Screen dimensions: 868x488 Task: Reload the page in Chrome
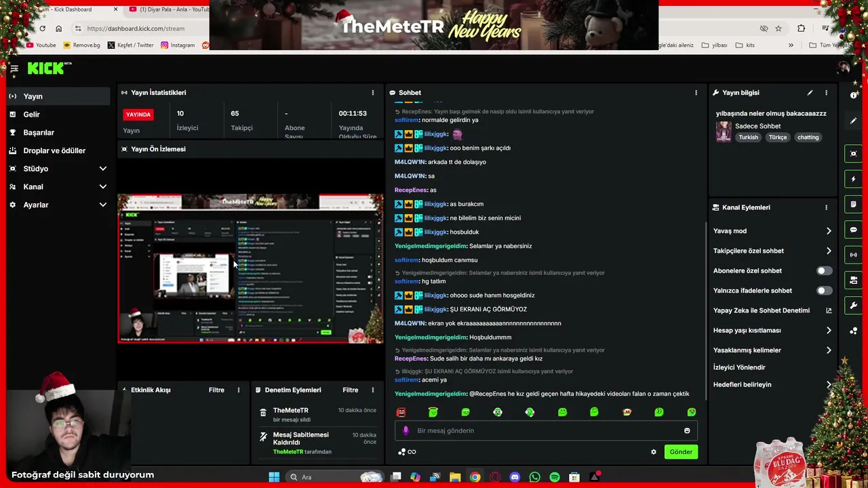click(42, 28)
